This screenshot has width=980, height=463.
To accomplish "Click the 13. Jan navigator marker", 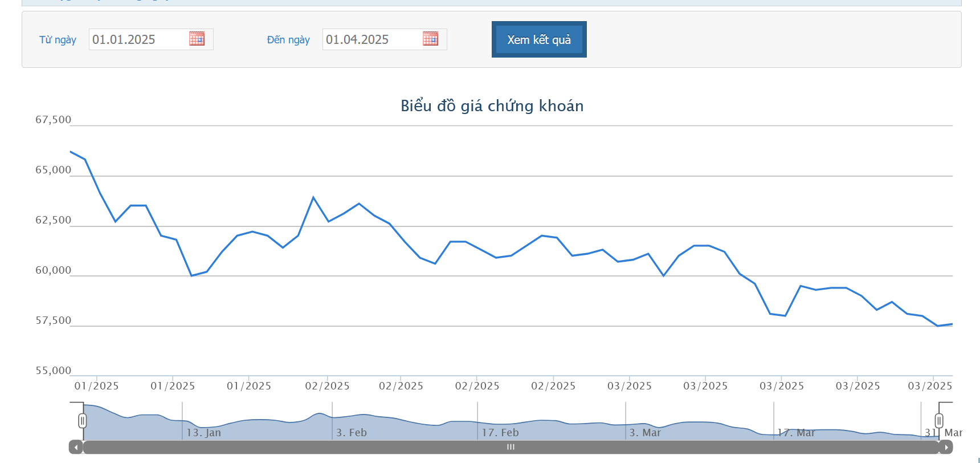I will point(203,433).
